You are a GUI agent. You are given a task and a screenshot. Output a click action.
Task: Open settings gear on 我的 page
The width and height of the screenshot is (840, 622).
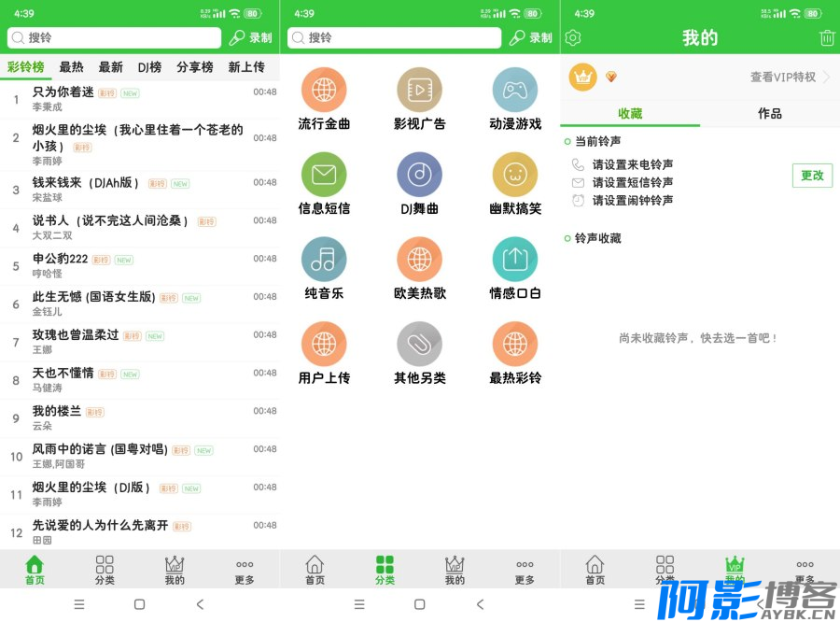(573, 38)
